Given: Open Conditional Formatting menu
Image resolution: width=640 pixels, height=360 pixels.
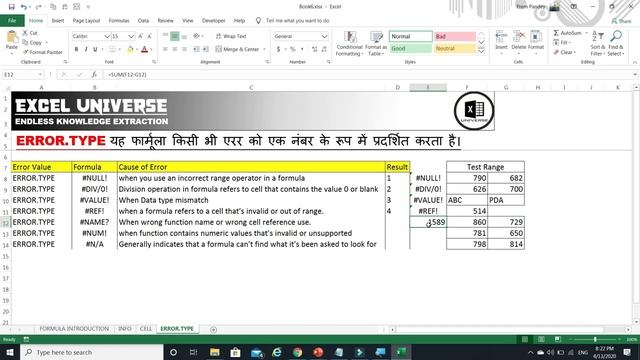Looking at the screenshot, I should click(x=349, y=43).
